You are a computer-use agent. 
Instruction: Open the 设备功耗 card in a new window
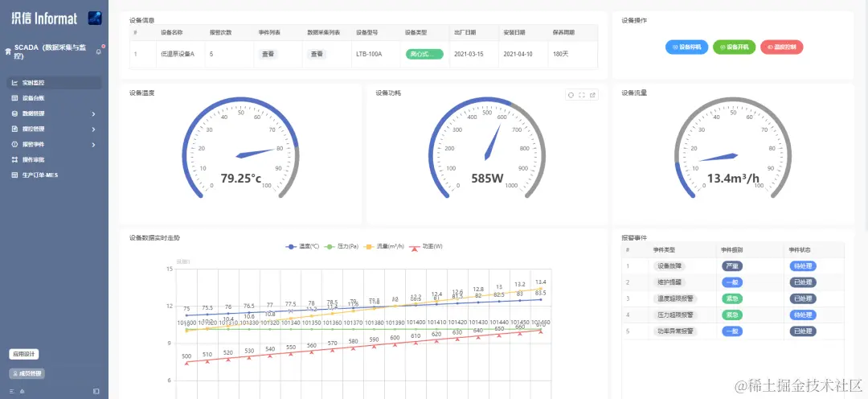[592, 95]
